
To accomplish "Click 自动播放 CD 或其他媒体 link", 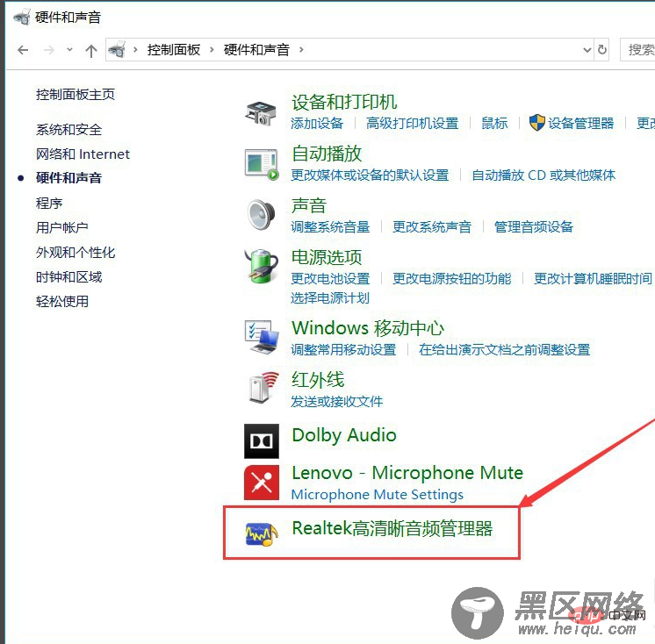I will pos(543,175).
